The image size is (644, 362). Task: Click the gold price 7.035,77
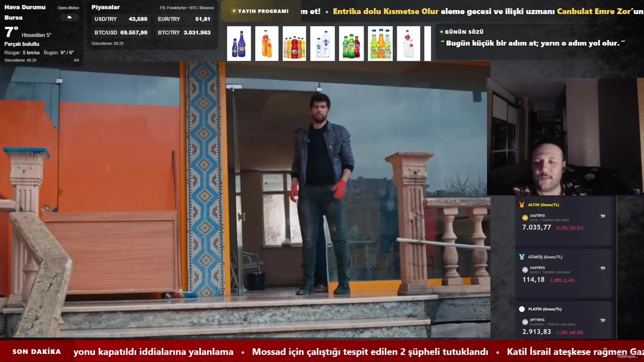[x=537, y=228]
